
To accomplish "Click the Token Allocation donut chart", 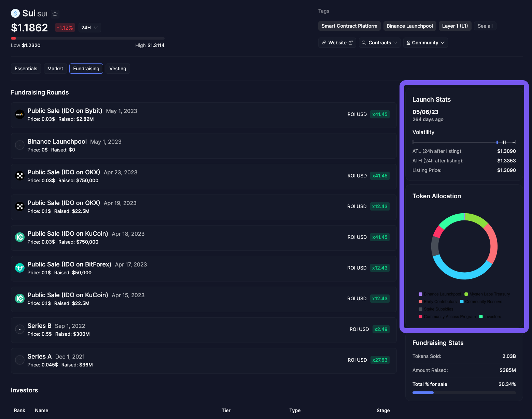I will [x=464, y=246].
